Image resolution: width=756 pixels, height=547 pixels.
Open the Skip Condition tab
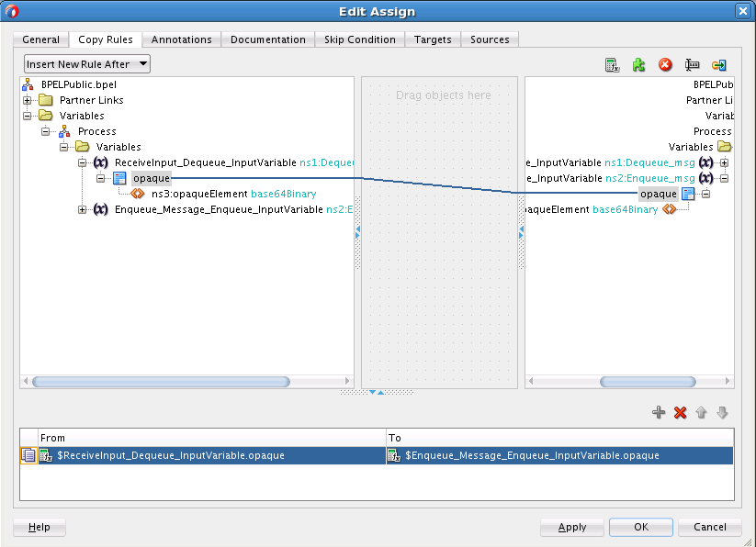point(360,39)
